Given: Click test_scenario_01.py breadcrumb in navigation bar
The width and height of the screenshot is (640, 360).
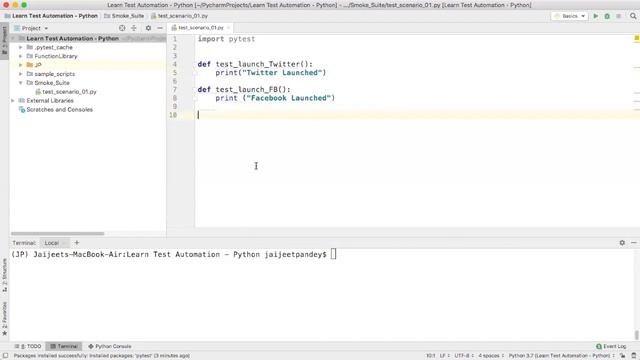Looking at the screenshot, I should pos(179,16).
